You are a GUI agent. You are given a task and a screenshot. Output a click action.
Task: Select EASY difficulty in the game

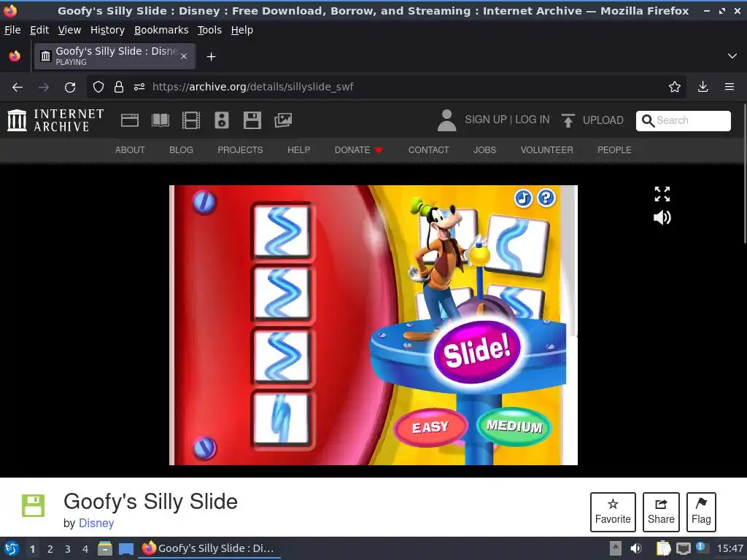pyautogui.click(x=430, y=427)
